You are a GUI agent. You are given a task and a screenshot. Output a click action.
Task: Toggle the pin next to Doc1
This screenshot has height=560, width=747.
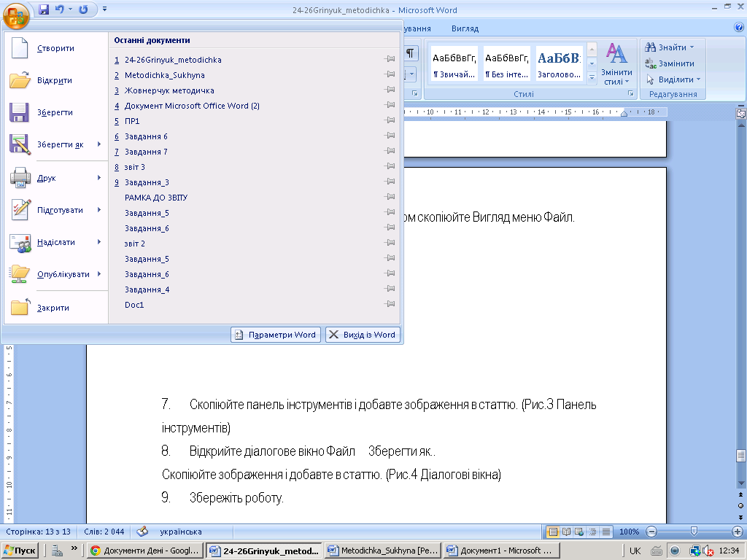pos(390,304)
